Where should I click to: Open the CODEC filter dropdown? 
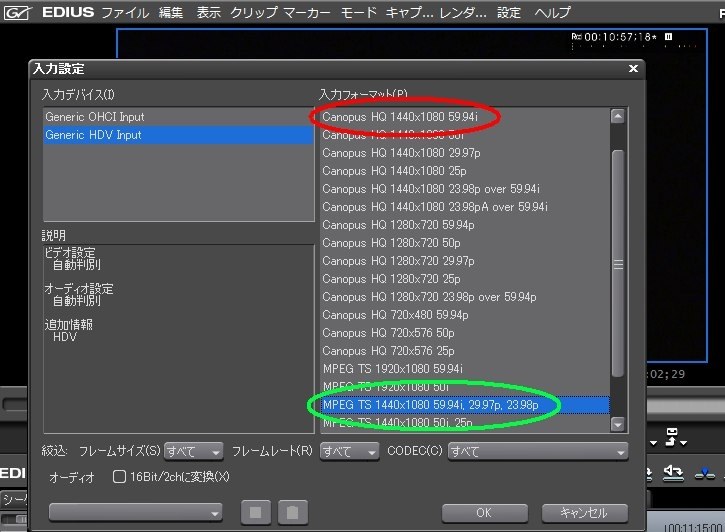click(538, 451)
